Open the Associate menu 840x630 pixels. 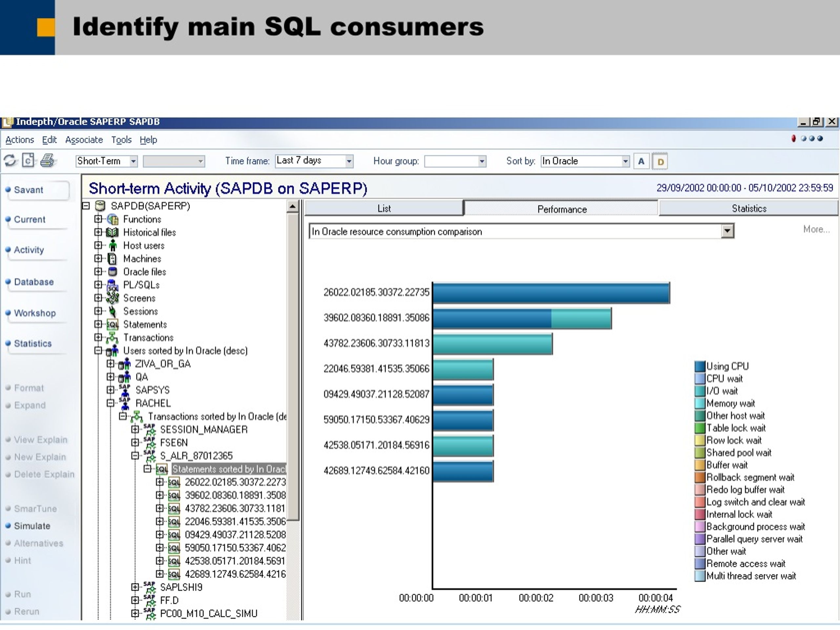tap(84, 140)
